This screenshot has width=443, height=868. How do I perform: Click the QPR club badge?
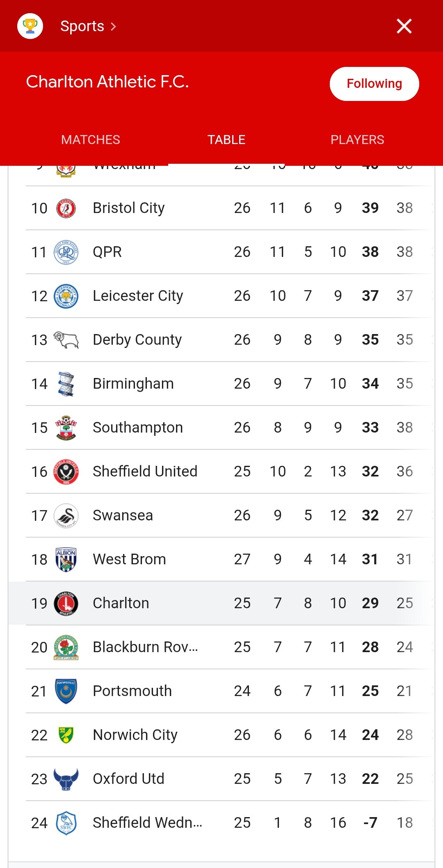click(66, 252)
